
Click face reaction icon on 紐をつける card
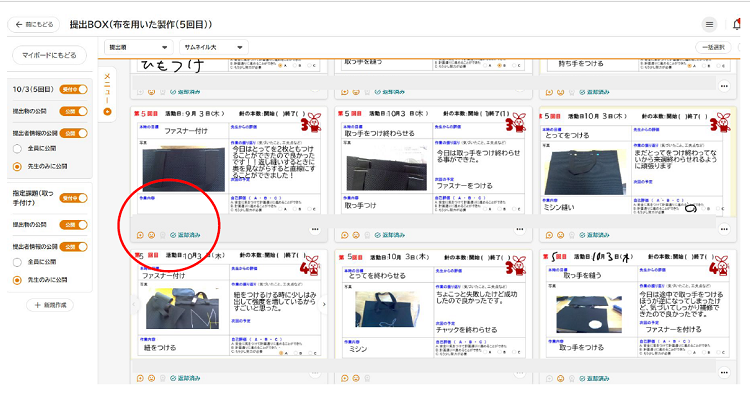coord(151,378)
